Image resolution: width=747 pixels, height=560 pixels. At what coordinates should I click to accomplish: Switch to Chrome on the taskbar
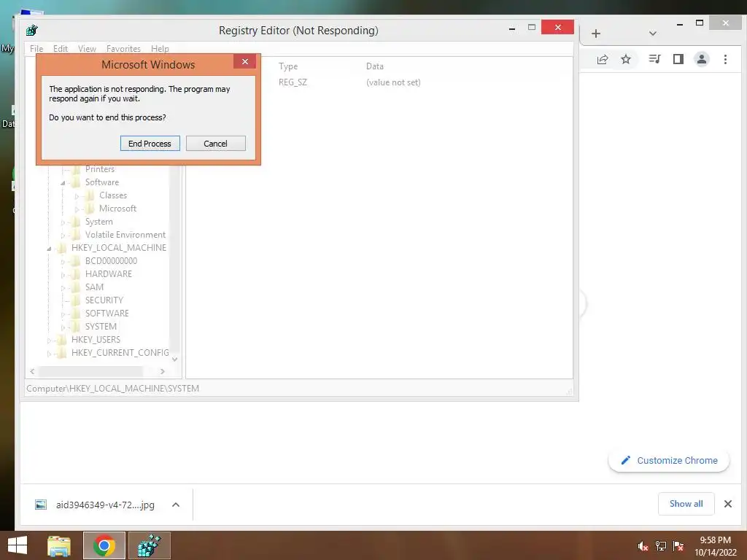click(x=104, y=545)
